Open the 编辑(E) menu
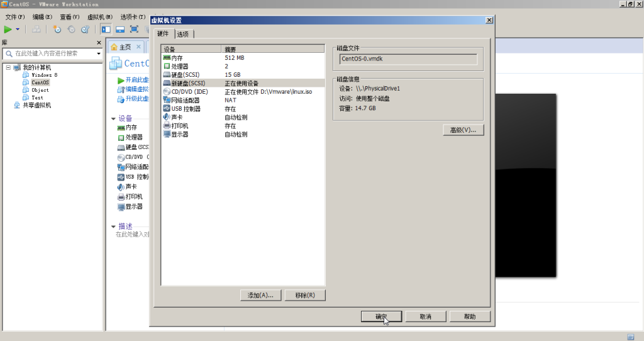This screenshot has height=341, width=644. 42,17
